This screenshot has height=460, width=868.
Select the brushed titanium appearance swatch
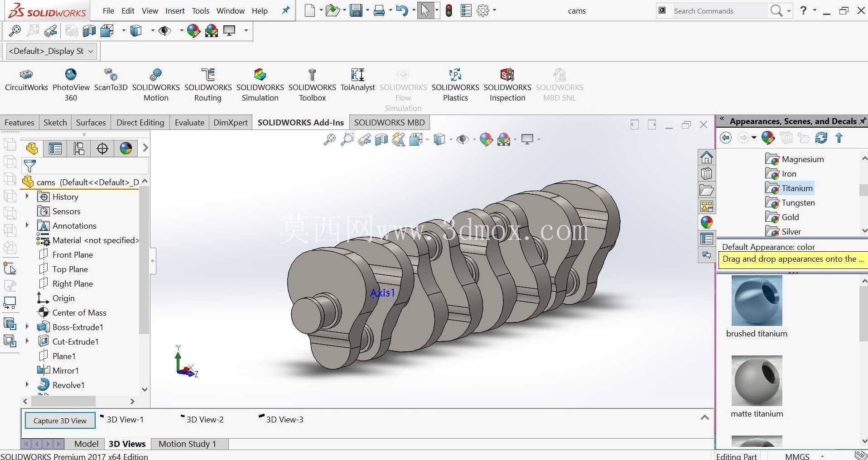(x=757, y=301)
